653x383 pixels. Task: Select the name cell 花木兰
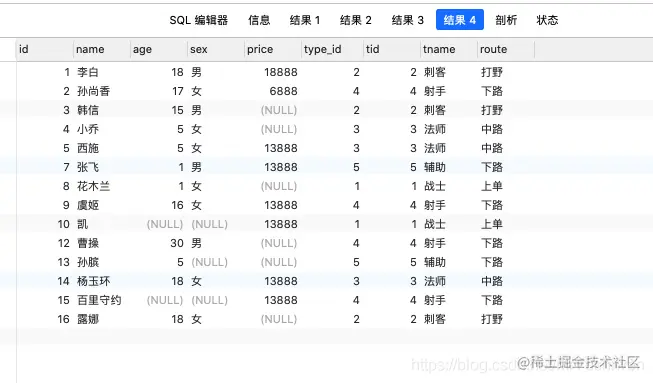94,186
